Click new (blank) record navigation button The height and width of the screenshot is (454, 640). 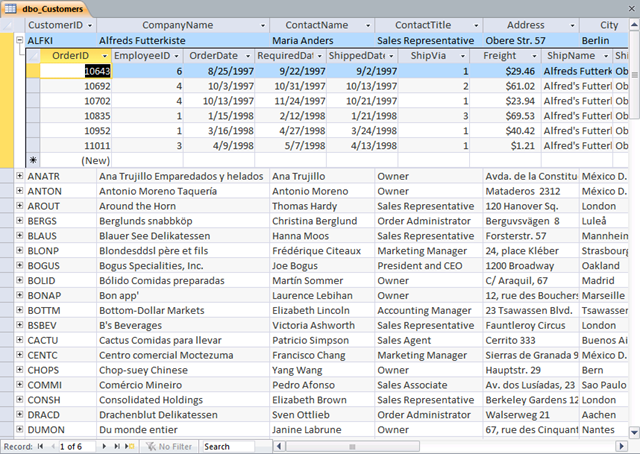(x=130, y=446)
